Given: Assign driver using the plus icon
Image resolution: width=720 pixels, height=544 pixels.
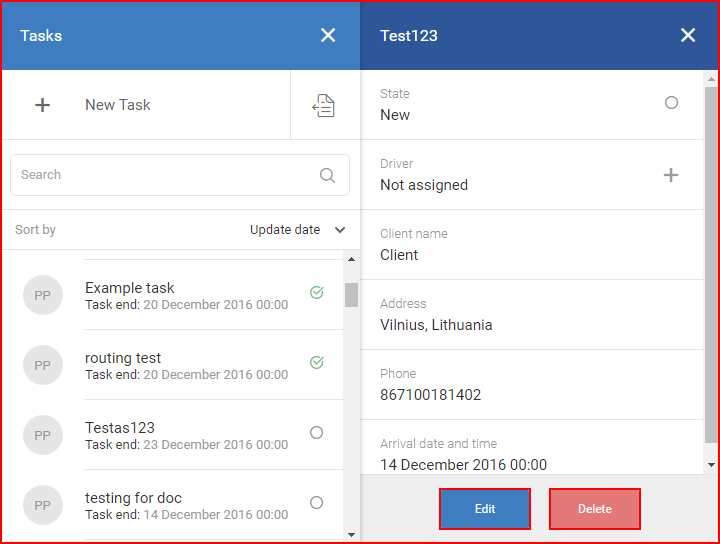Looking at the screenshot, I should pos(671,175).
